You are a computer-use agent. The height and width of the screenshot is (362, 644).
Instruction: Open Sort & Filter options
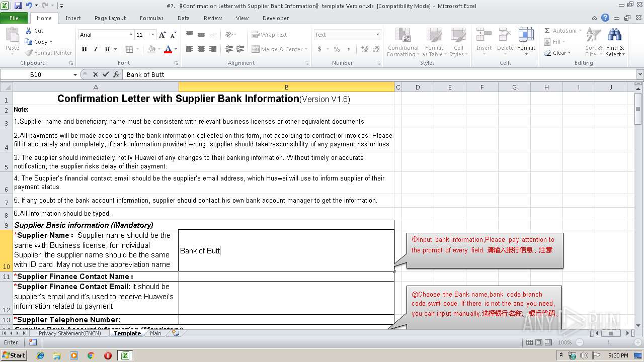[594, 42]
